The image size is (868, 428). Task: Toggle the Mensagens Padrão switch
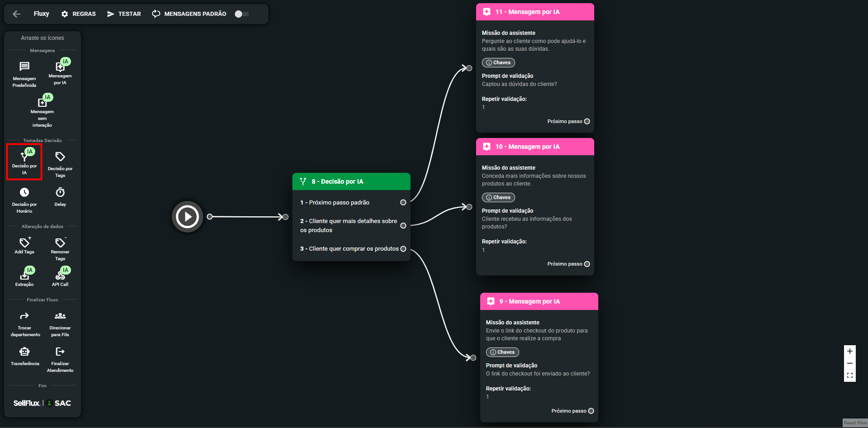(x=242, y=14)
